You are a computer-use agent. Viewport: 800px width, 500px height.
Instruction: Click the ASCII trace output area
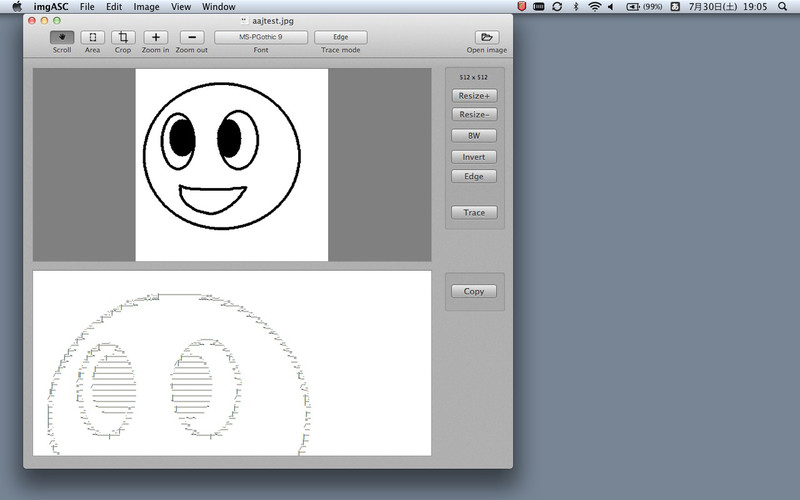(x=232, y=363)
